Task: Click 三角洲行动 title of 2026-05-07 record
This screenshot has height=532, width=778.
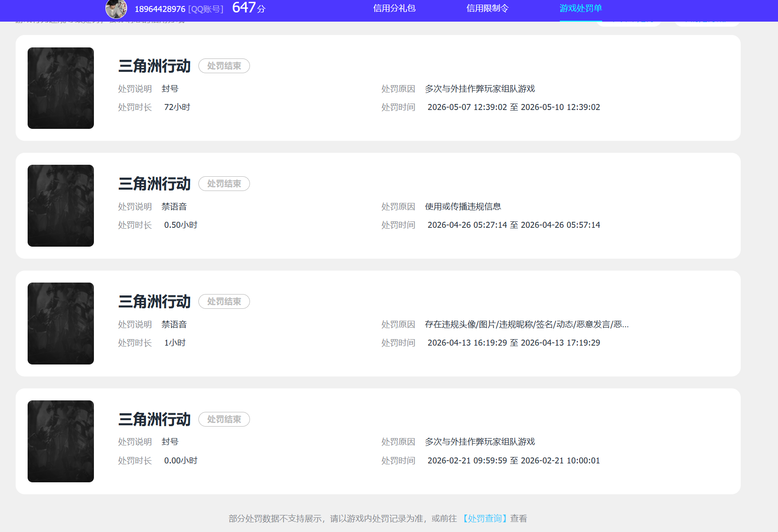Action: click(x=154, y=66)
